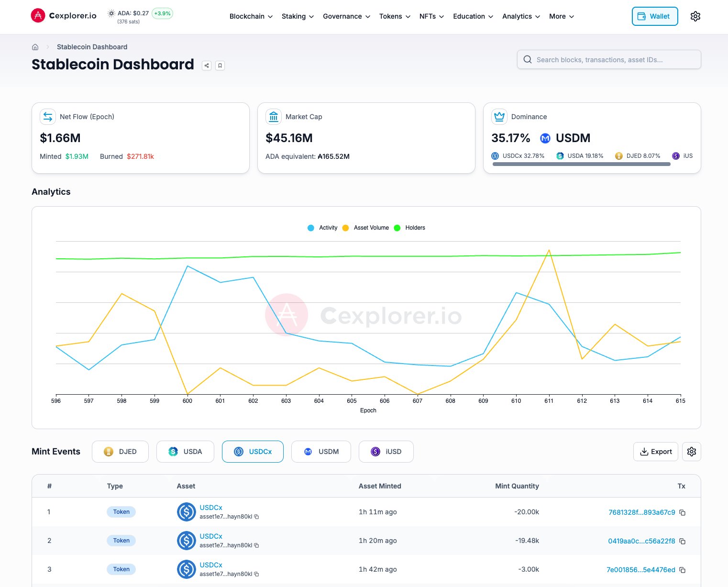Image resolution: width=728 pixels, height=587 pixels.
Task: Toggle Asset Volume series in chart legend
Action: click(366, 228)
